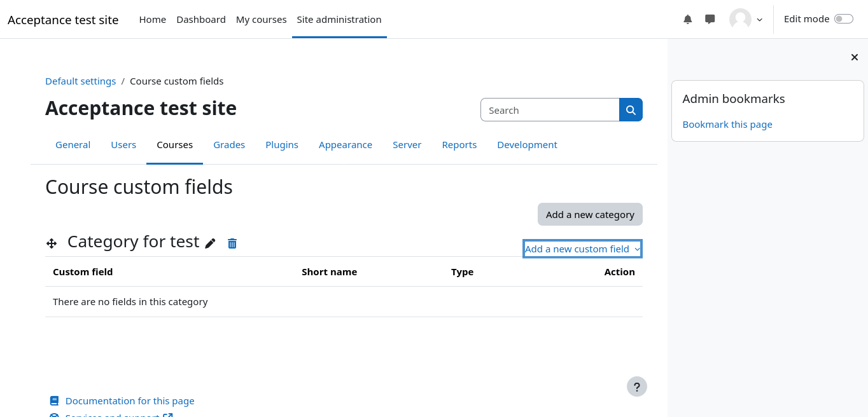Click Add a new category button
Image resolution: width=868 pixels, height=417 pixels.
click(590, 214)
